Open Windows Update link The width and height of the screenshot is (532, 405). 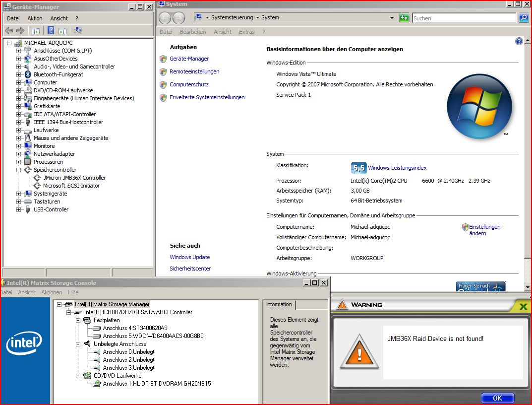tap(190, 257)
